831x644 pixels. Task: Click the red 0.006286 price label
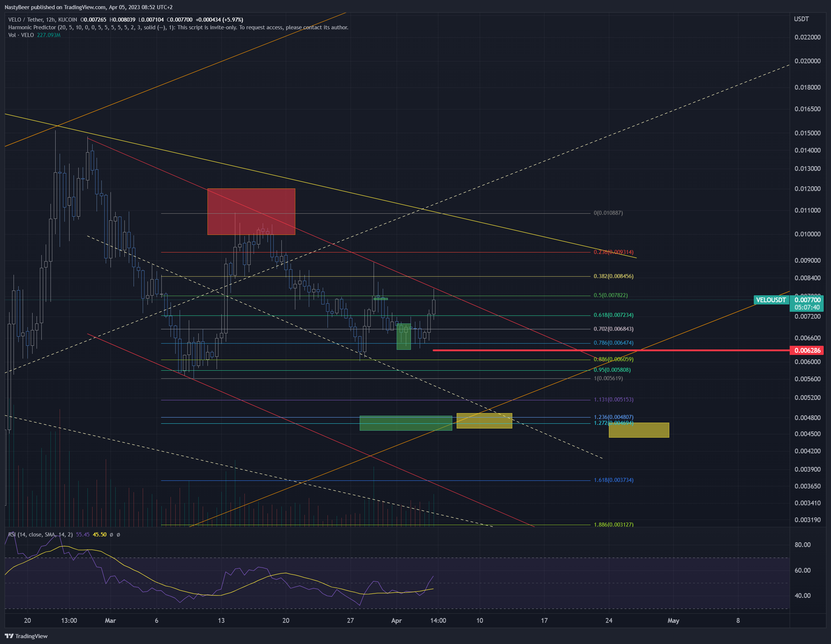806,350
